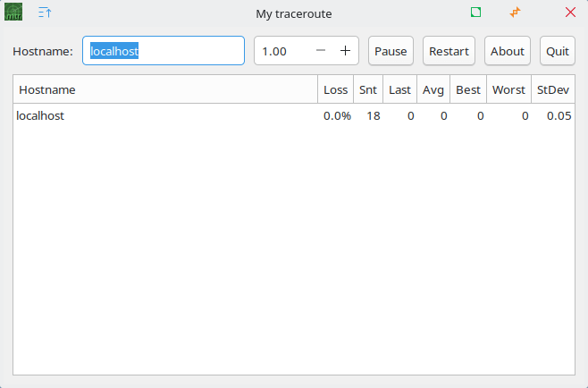This screenshot has width=588, height=388.
Task: Click the Loss column header
Action: [336, 89]
